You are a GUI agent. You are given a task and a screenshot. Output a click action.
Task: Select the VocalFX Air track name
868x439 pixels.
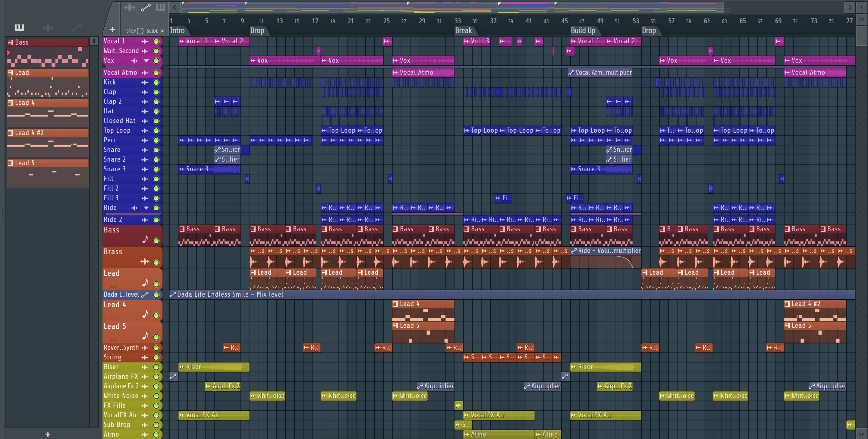pyautogui.click(x=120, y=415)
